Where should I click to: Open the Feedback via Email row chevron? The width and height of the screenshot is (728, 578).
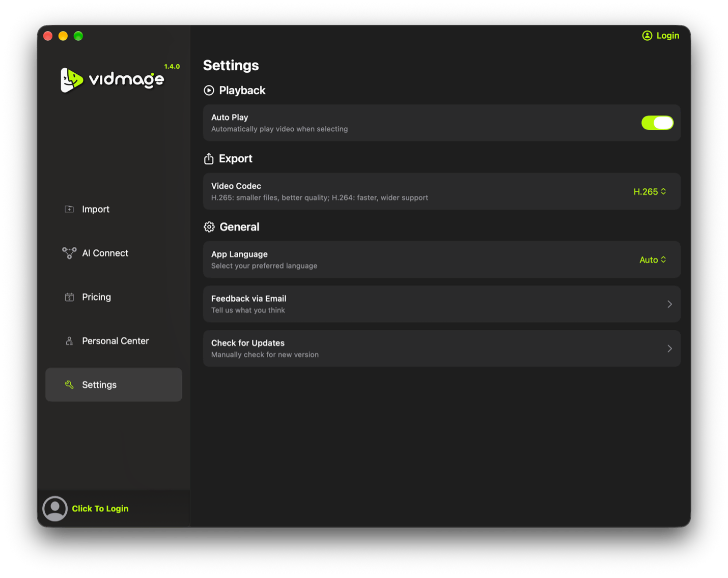point(669,304)
